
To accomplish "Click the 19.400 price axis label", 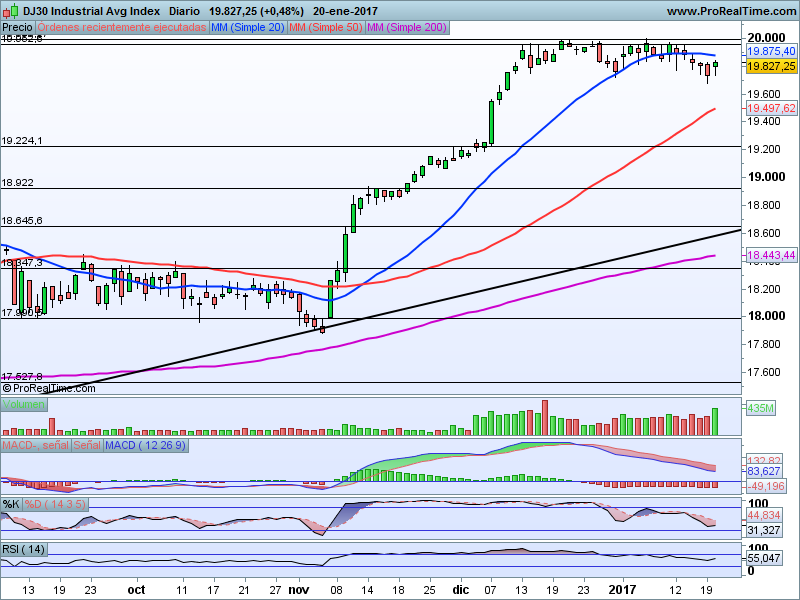I will 764,121.
